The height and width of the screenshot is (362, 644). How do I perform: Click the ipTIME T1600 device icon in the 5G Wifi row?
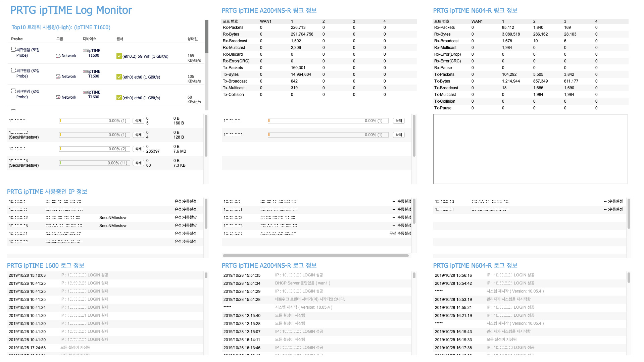click(x=85, y=51)
